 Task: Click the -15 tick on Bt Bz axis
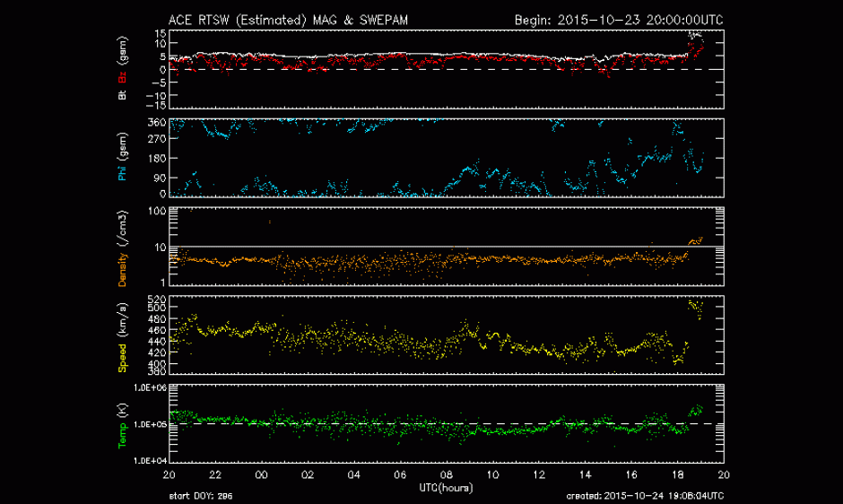pyautogui.click(x=156, y=105)
